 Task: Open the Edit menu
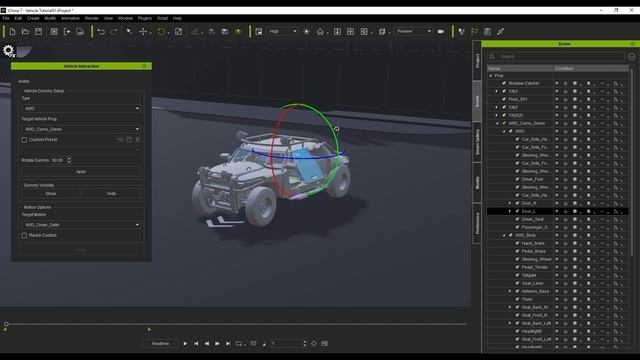pos(18,18)
